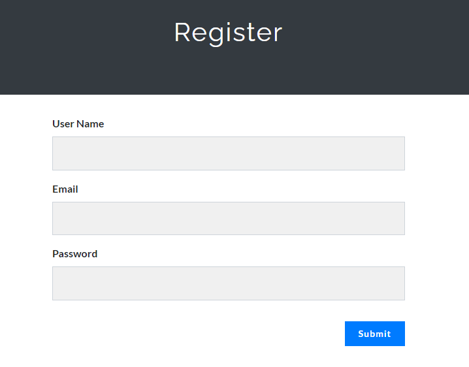Select the last gray form field

[x=228, y=283]
